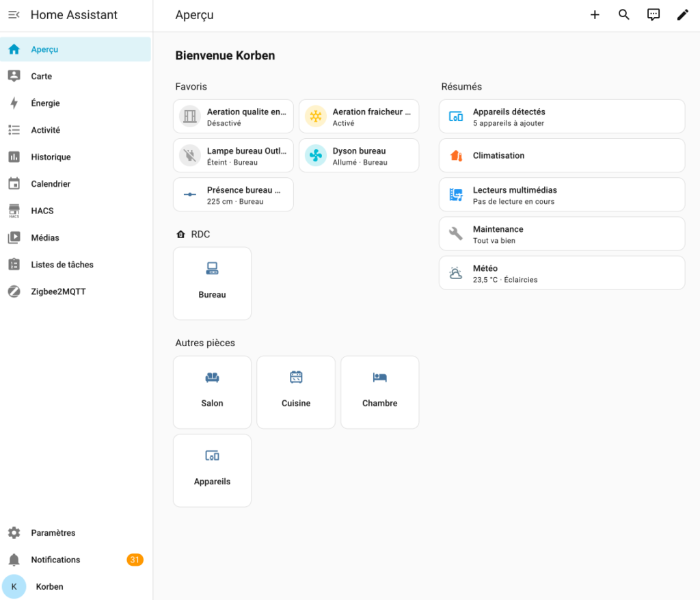Open the Salon room card
Viewport: 700px width, 600px height.
tap(212, 392)
